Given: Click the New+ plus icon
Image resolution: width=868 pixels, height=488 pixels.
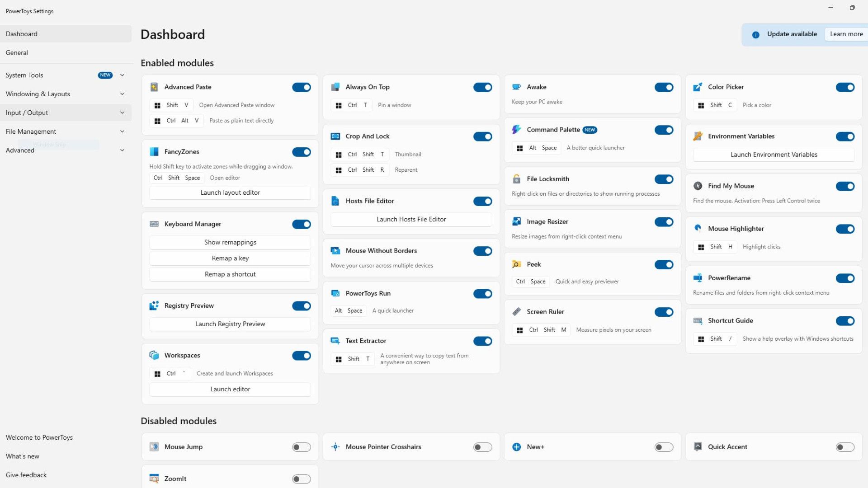Looking at the screenshot, I should pyautogui.click(x=516, y=446).
